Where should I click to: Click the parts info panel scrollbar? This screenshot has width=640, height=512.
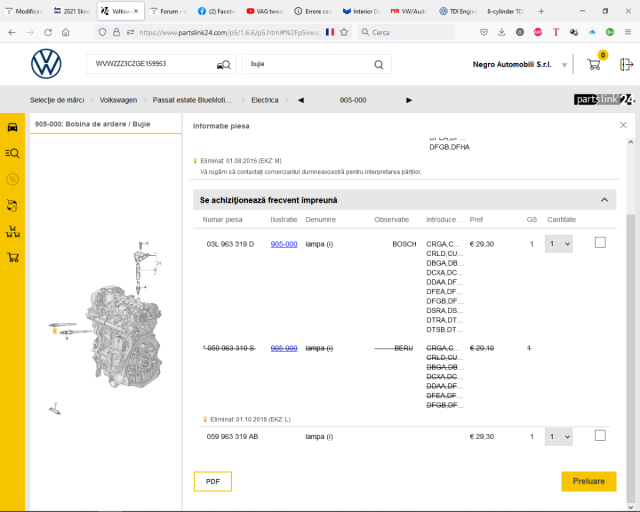coord(631,359)
